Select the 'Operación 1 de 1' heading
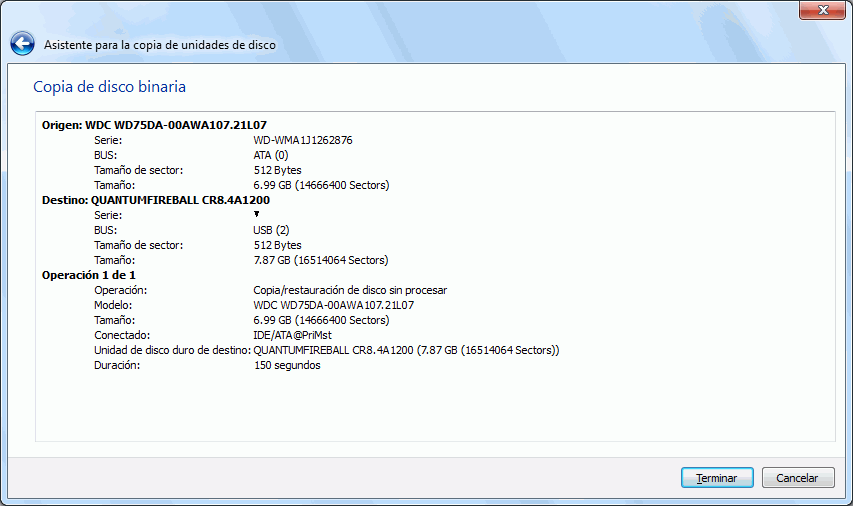The width and height of the screenshot is (853, 506). pyautogui.click(x=89, y=275)
